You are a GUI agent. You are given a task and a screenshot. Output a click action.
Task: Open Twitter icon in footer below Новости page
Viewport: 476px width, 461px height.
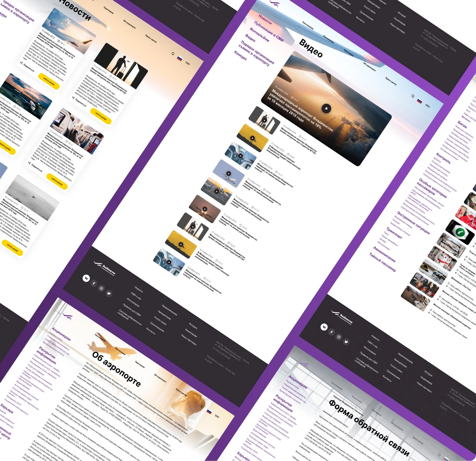click(x=109, y=293)
